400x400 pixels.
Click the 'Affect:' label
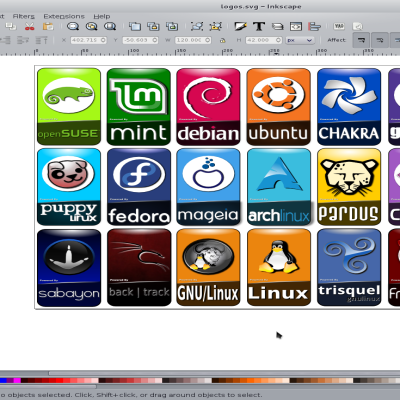[x=336, y=40]
